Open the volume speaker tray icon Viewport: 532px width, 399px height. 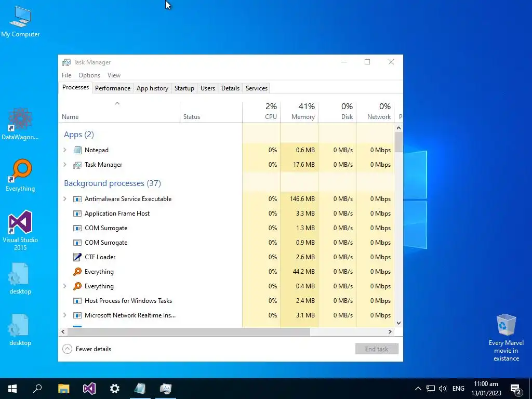(x=443, y=389)
